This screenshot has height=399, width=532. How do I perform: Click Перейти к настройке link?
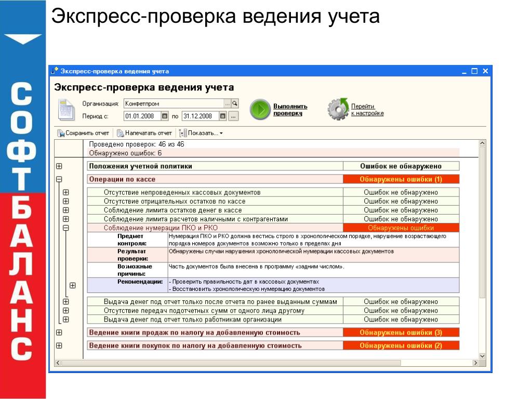pos(367,110)
